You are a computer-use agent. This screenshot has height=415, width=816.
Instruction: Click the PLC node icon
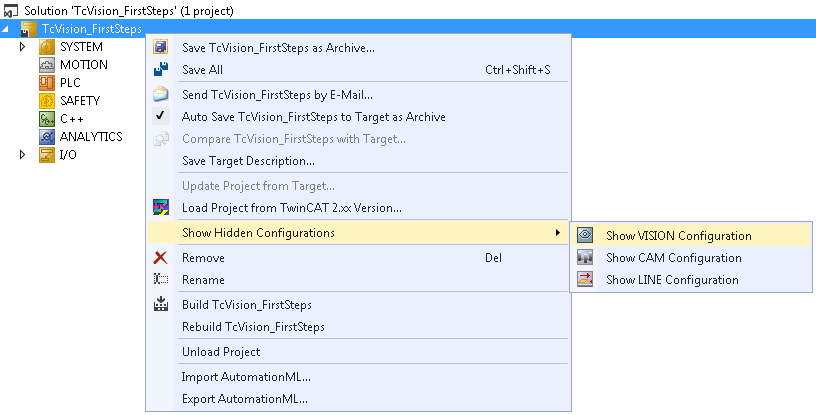[47, 83]
